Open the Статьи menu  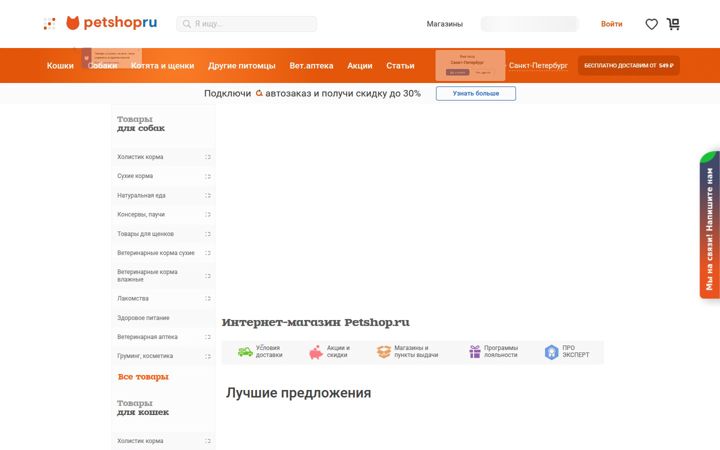(400, 66)
